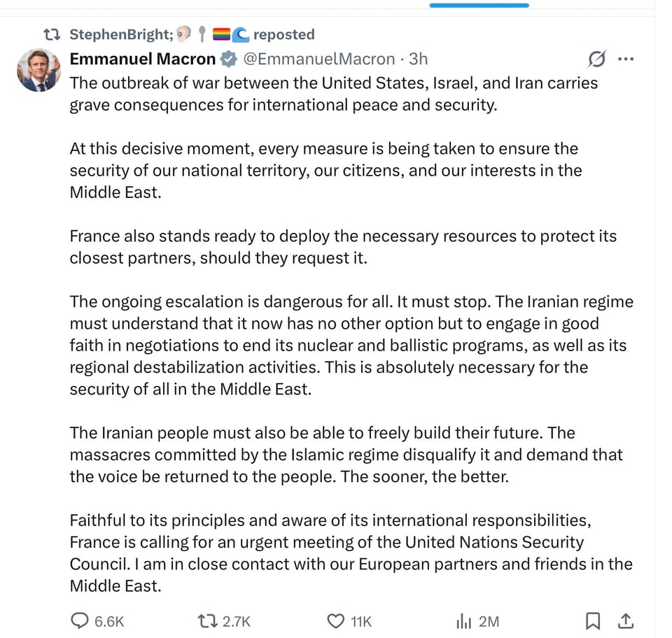Click the 11K like count

click(360, 621)
